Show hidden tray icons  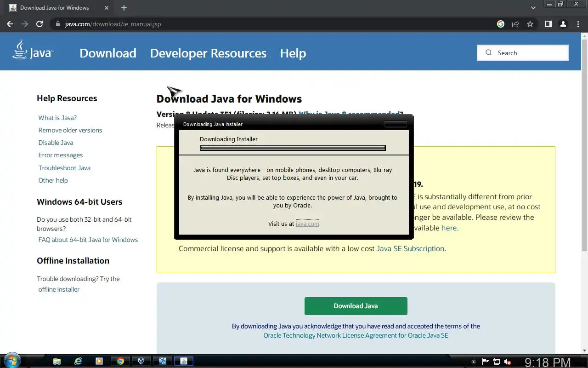[474, 362]
